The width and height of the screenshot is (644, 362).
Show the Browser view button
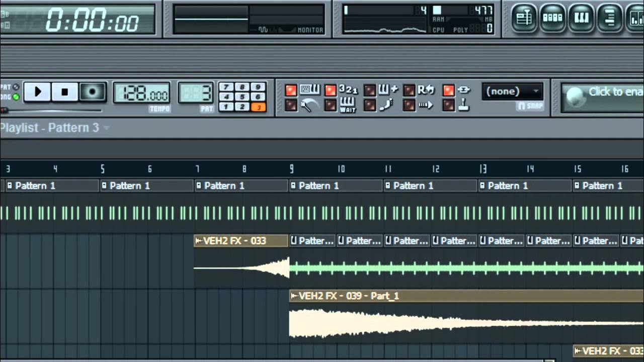[609, 18]
